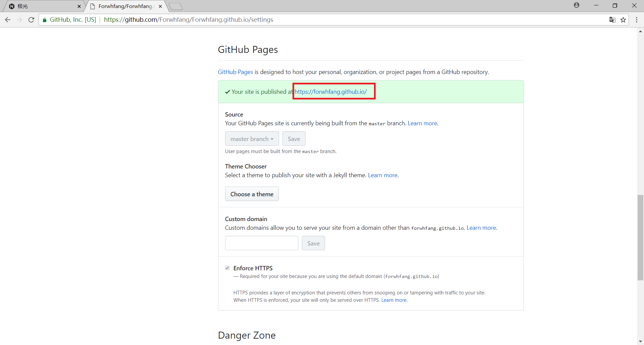
Task: Select the Forwhfang/Forwhfang tab
Action: coord(126,6)
